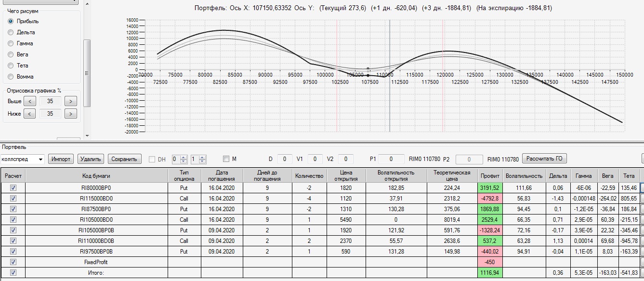Click the V1 input field
The image size is (644, 281).
click(x=315, y=159)
